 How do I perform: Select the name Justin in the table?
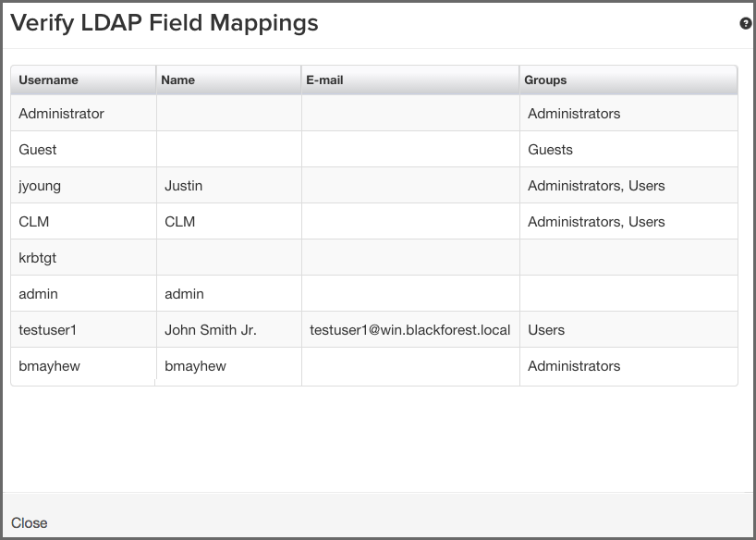[183, 185]
